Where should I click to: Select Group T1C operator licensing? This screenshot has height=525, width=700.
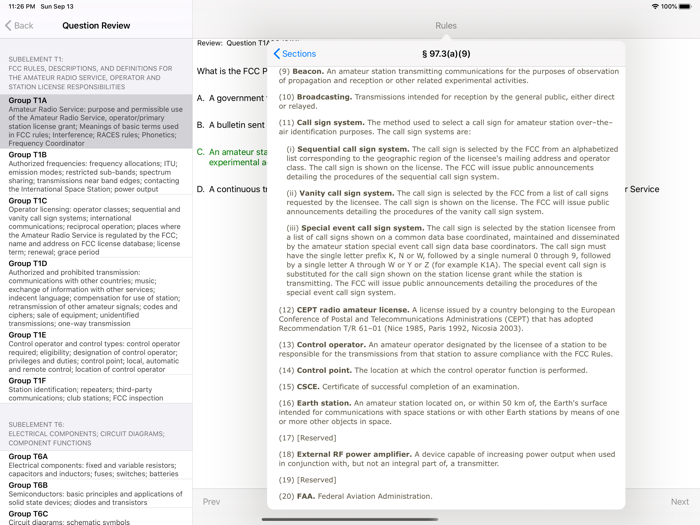[96, 226]
